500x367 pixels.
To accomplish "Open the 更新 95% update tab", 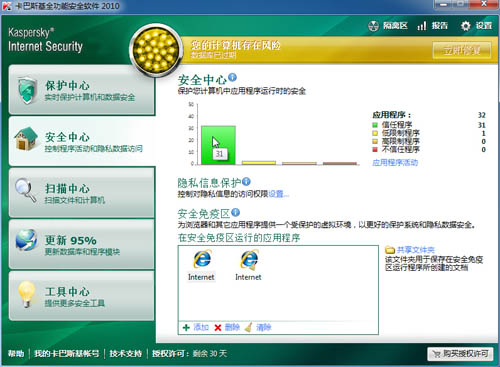I will [x=82, y=244].
